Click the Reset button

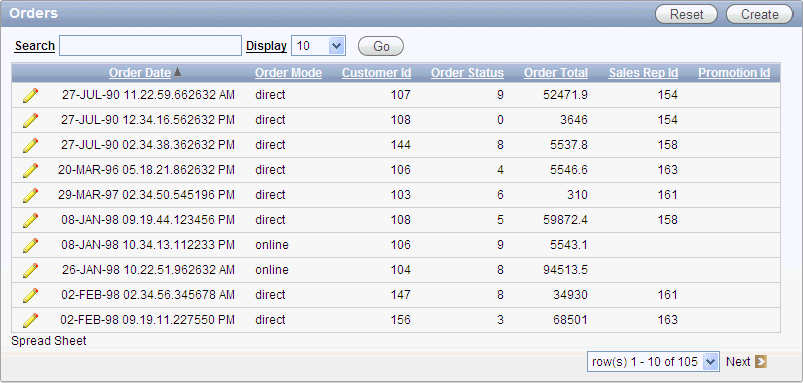(686, 14)
